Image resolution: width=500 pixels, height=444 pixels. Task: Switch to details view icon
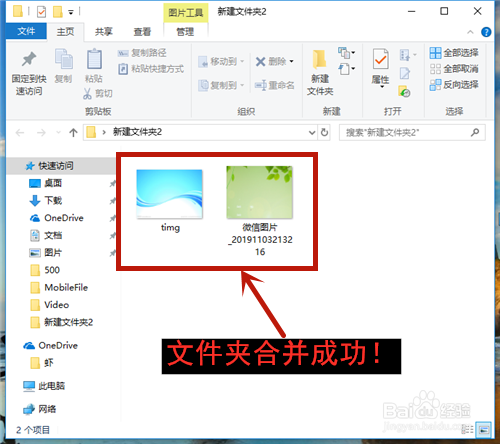pyautogui.click(x=468, y=430)
